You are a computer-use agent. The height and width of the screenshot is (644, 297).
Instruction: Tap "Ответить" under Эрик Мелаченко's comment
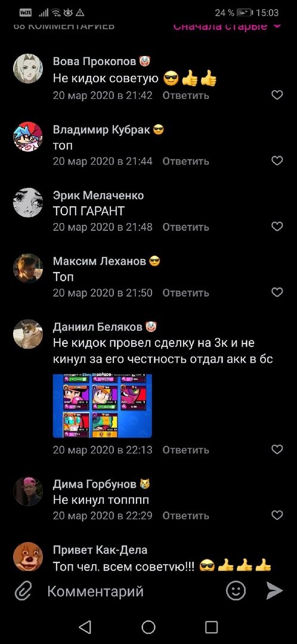point(185,227)
